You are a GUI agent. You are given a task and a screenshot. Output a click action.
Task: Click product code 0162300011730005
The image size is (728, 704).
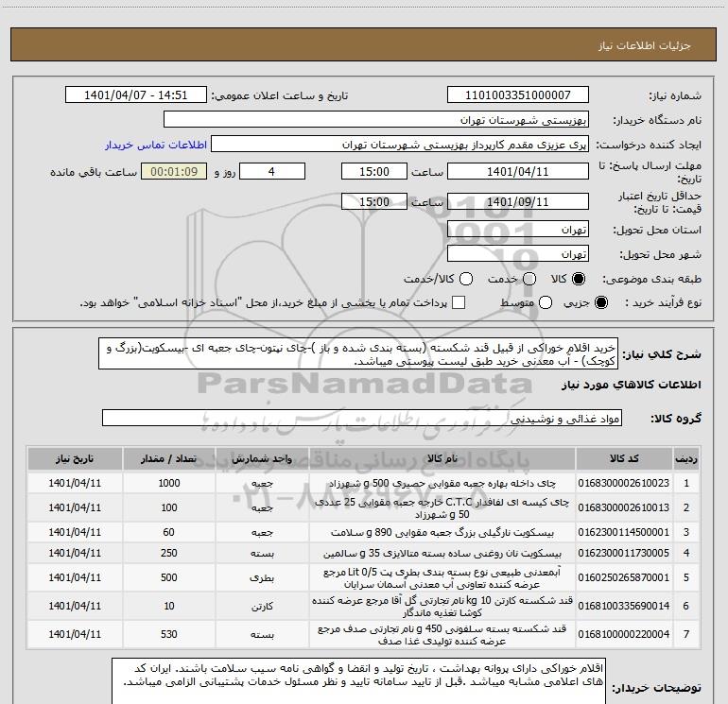624,553
